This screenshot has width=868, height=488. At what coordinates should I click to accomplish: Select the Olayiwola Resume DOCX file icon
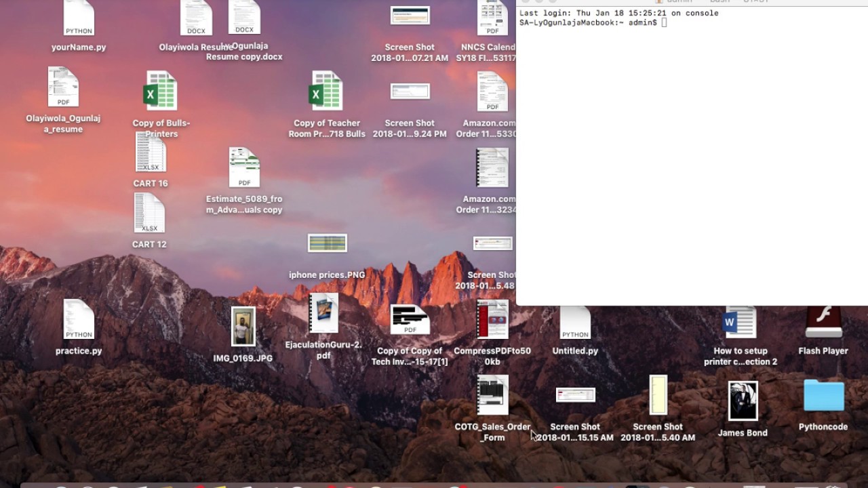click(x=196, y=18)
